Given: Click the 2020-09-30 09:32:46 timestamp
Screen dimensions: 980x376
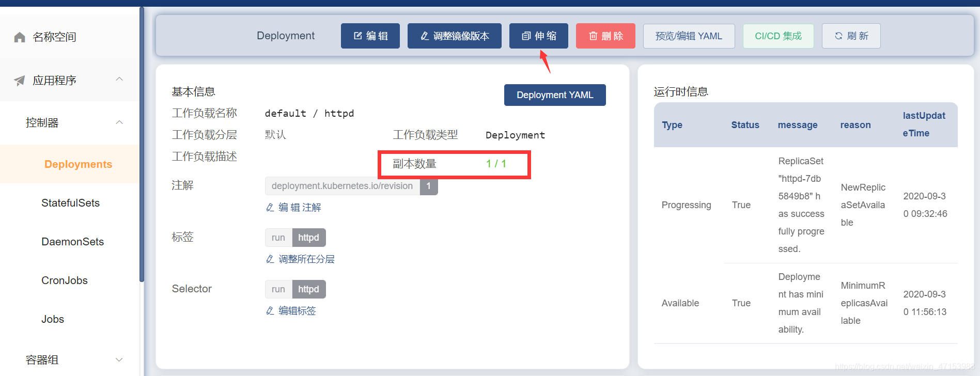Looking at the screenshot, I should (x=925, y=205).
